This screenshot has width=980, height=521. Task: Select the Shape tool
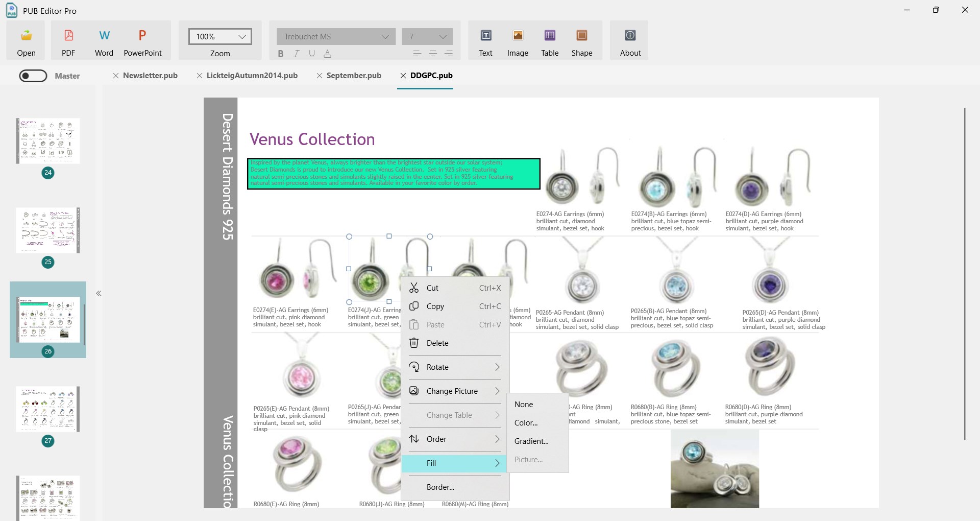(581, 36)
